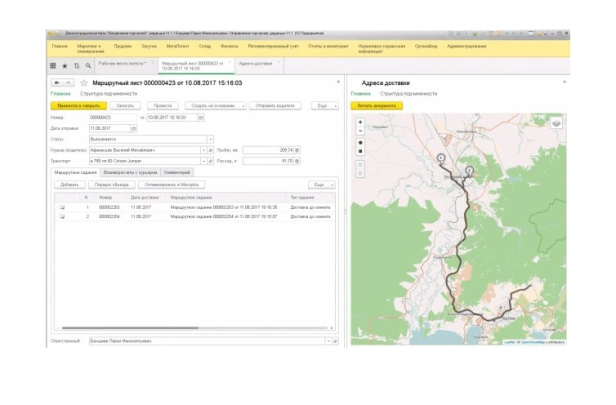The height and width of the screenshot is (405, 616).
Task: Open the search magnifier icon
Action: click(x=87, y=65)
